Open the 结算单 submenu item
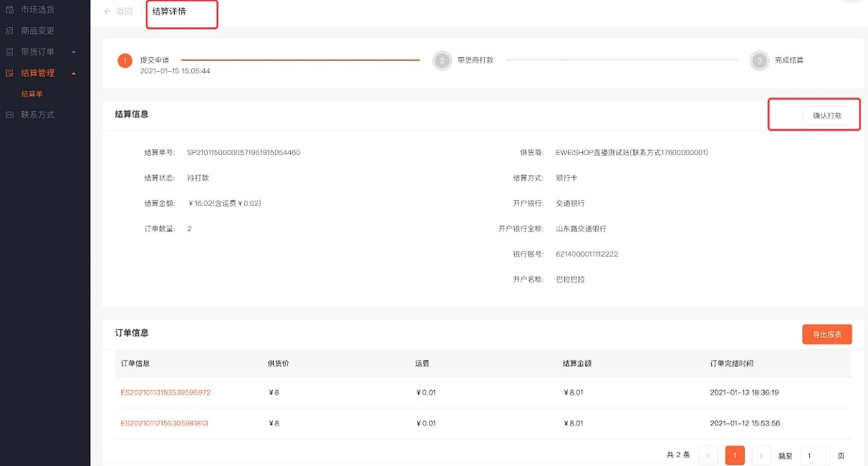The width and height of the screenshot is (868, 466). coord(32,94)
